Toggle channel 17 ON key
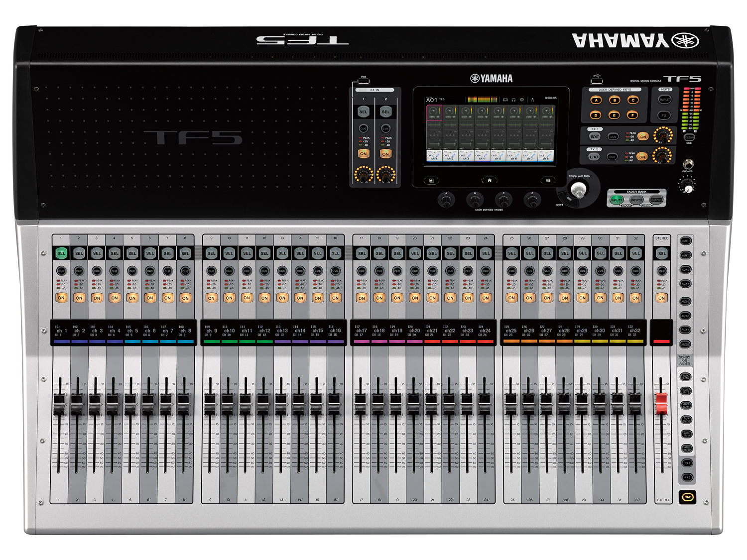This screenshot has width=747, height=560. 362,298
